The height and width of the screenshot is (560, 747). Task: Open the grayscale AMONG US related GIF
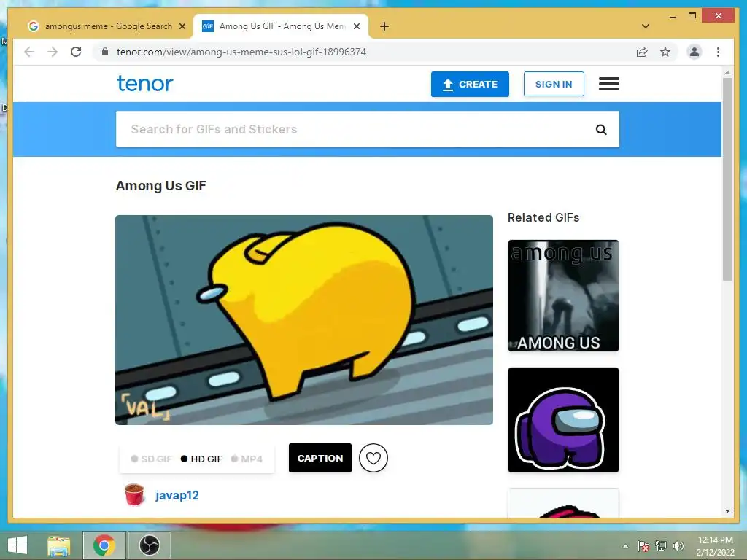pyautogui.click(x=563, y=296)
